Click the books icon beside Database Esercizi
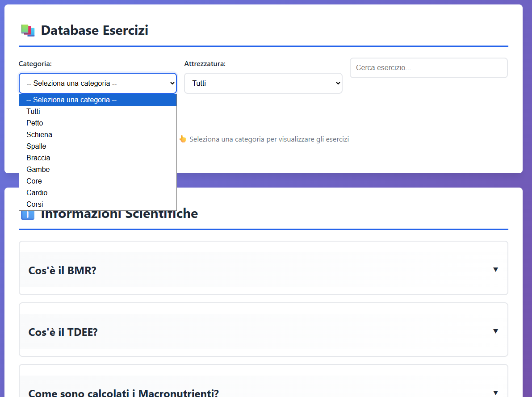This screenshot has width=532, height=397. (x=28, y=30)
